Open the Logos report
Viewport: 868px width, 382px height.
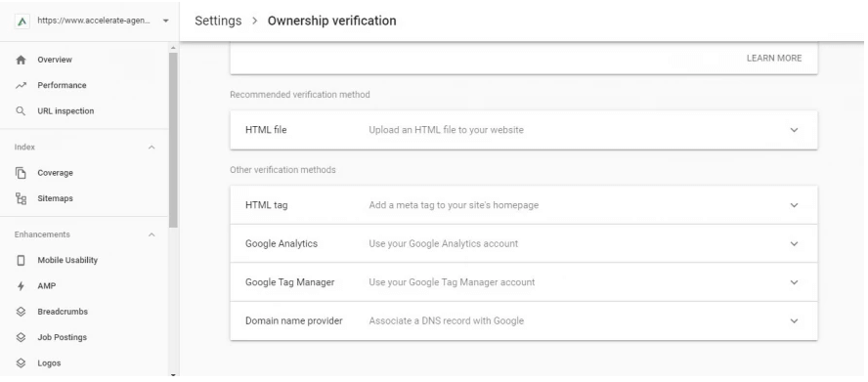pos(49,363)
